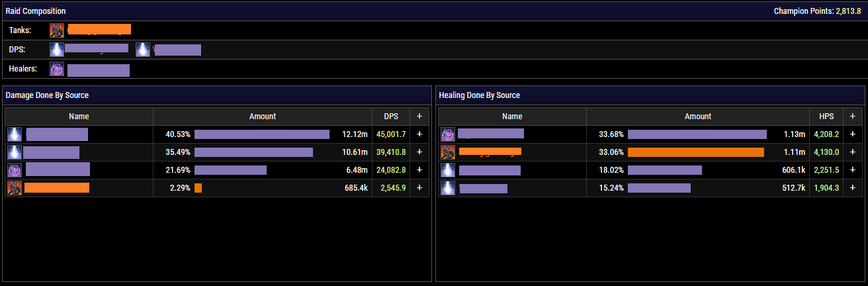Click class icon in the 4,130.0 HPS row

coord(447,152)
